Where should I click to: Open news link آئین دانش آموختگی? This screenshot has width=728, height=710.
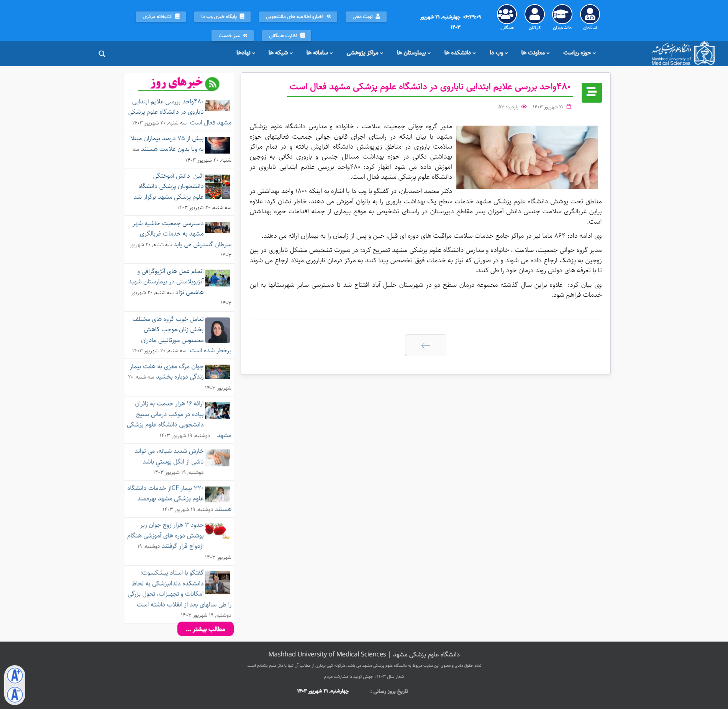[x=169, y=186]
